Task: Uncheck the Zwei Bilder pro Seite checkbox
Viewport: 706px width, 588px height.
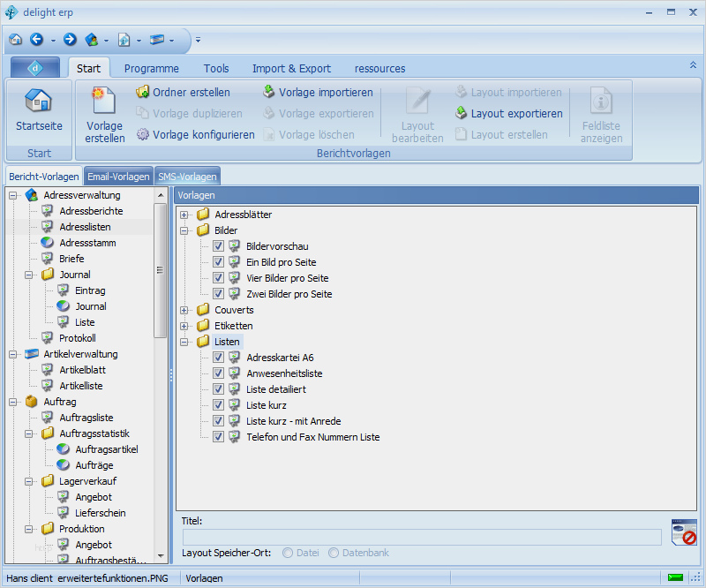Action: tap(218, 294)
